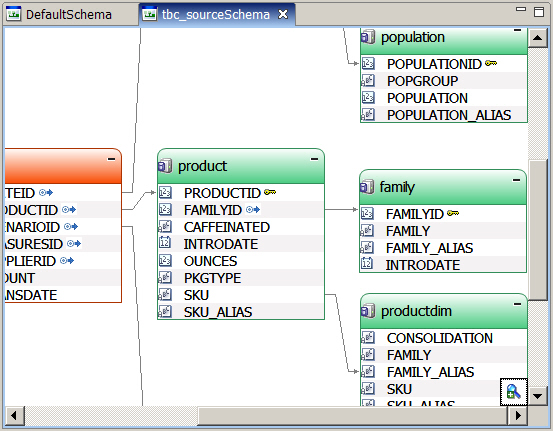553x431 pixels.
Task: Click the product PRODUCTID numeric type icon
Action: (165, 193)
